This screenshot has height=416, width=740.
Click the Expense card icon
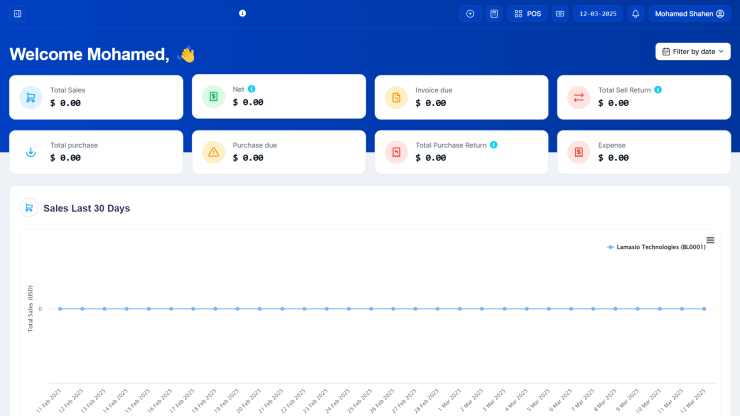[x=578, y=152]
